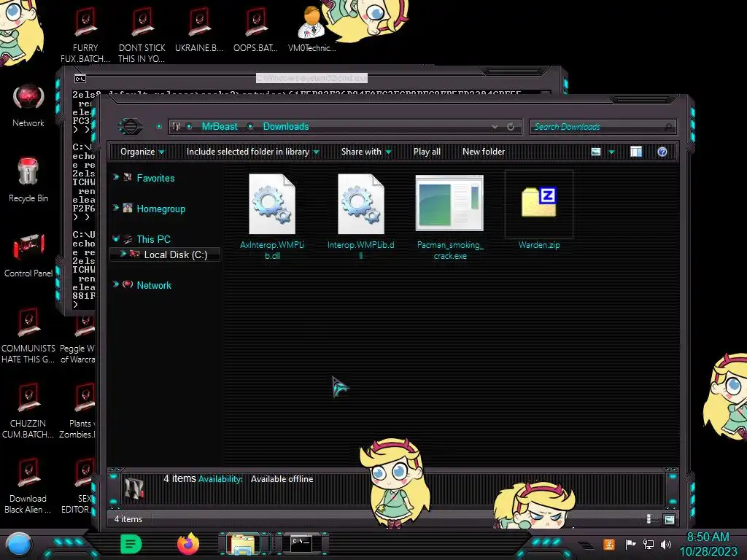This screenshot has width=747, height=560.
Task: Launch the green notes app from taskbar
Action: pyautogui.click(x=131, y=544)
